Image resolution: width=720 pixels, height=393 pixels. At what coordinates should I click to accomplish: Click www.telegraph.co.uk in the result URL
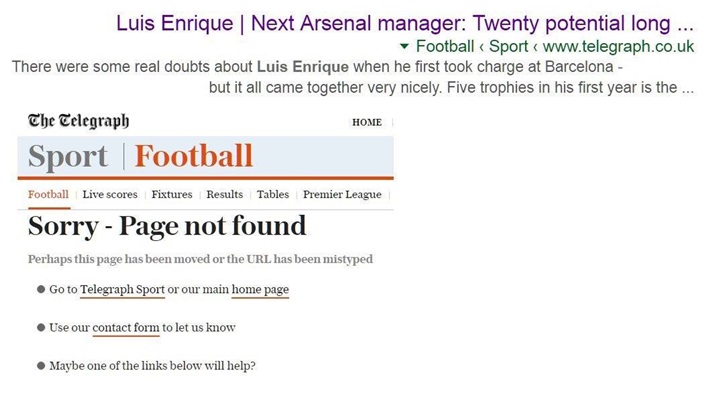click(x=619, y=46)
